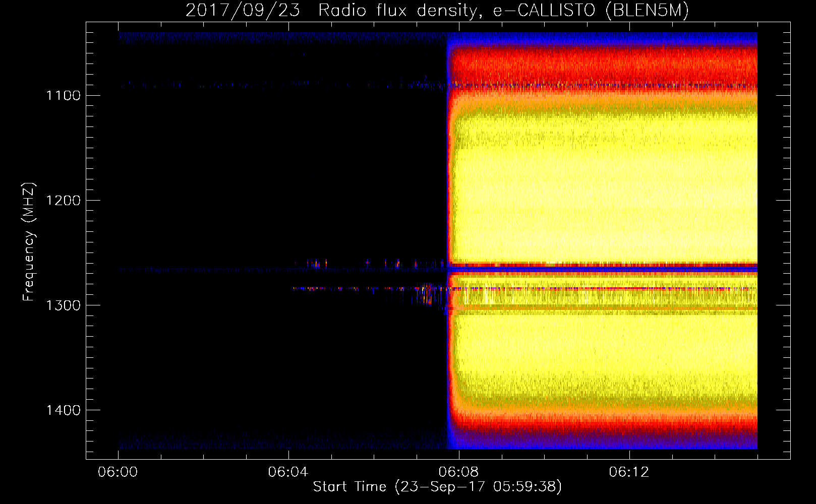
Task: Select the "1100" frequency axis label
Action: (63, 95)
